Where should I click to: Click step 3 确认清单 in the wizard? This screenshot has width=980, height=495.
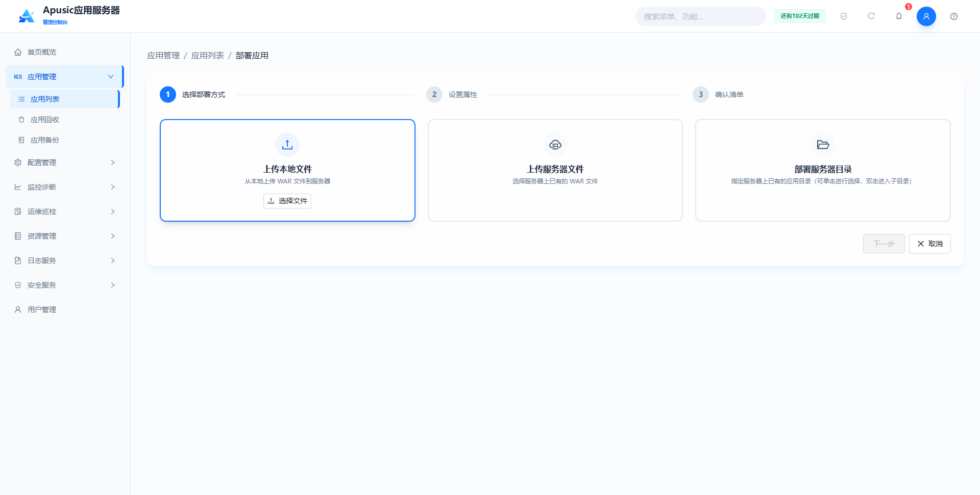click(718, 95)
